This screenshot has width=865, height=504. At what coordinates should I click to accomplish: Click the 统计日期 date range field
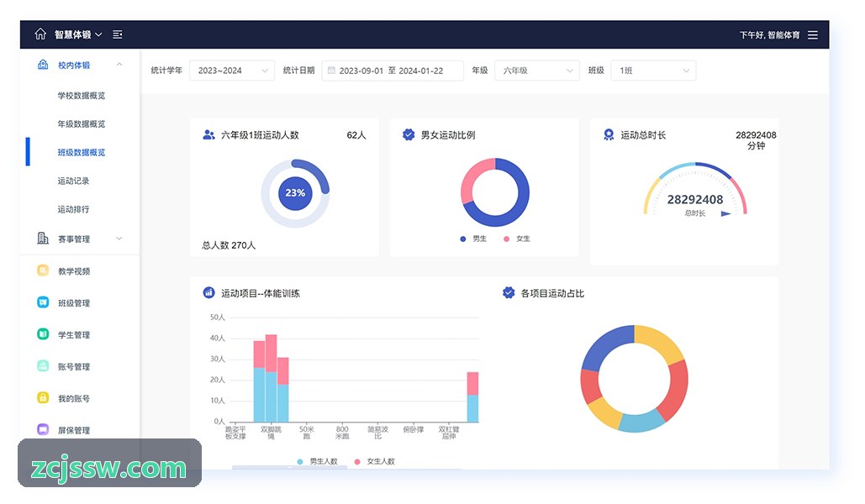pyautogui.click(x=393, y=71)
